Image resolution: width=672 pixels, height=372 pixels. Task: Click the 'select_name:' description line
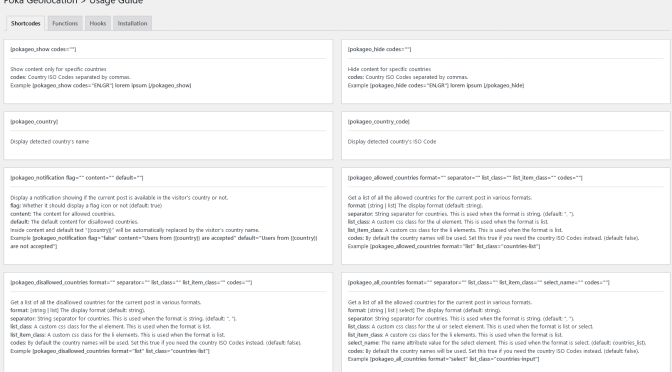pyautogui.click(x=497, y=343)
